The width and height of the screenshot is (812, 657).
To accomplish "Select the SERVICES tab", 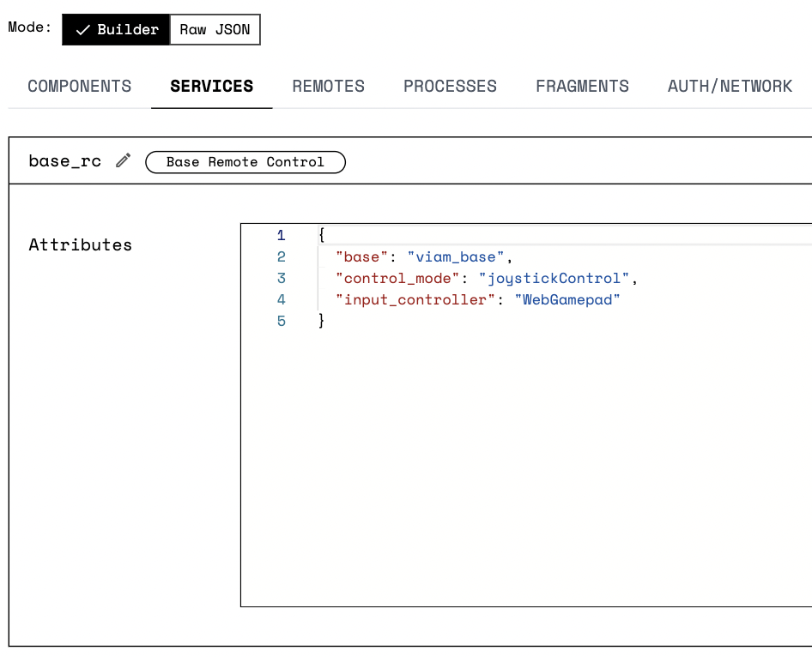I will click(211, 86).
